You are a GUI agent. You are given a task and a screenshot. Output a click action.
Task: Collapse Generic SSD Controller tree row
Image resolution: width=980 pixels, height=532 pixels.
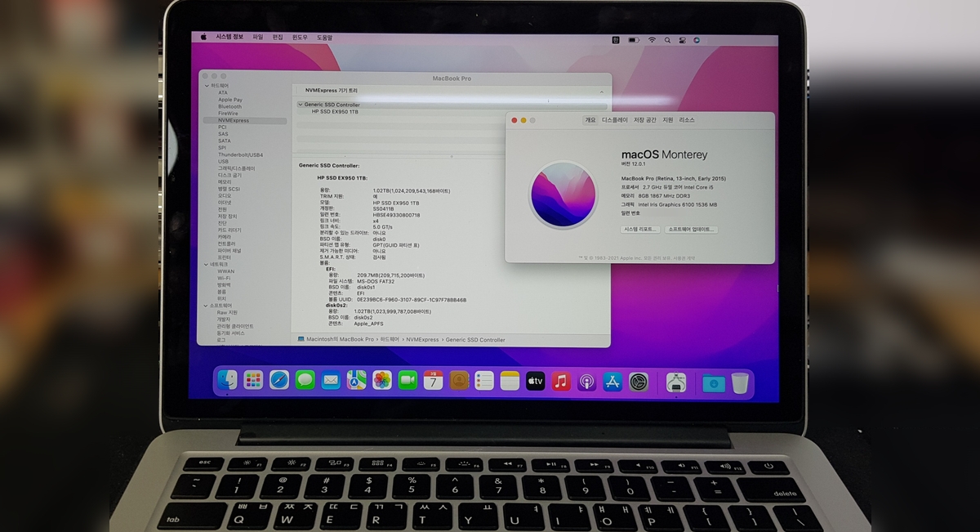(x=300, y=105)
